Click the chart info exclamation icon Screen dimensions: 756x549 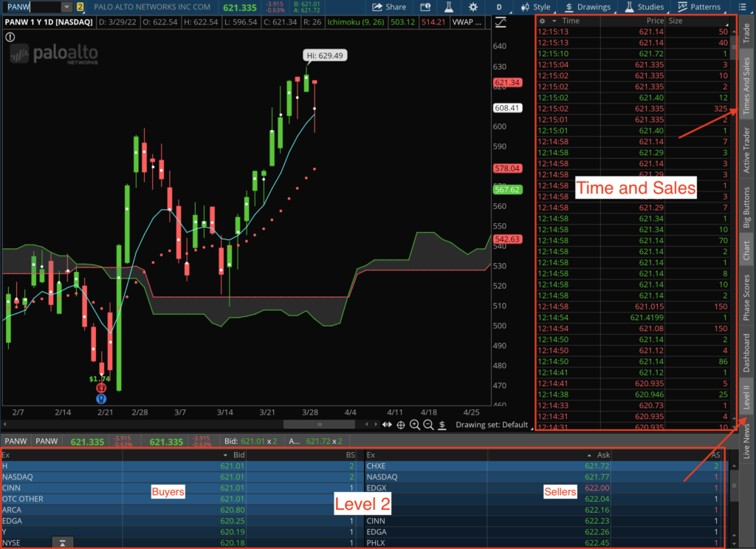click(x=10, y=37)
